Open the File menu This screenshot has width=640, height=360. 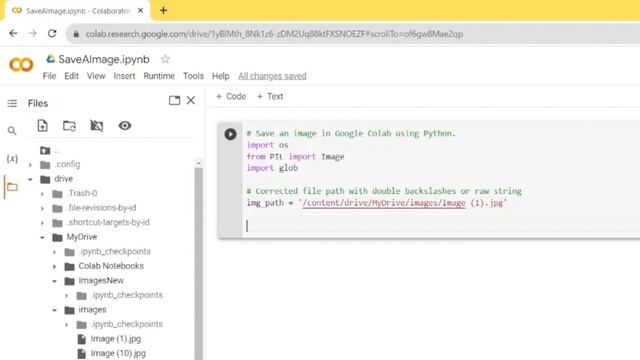point(49,76)
